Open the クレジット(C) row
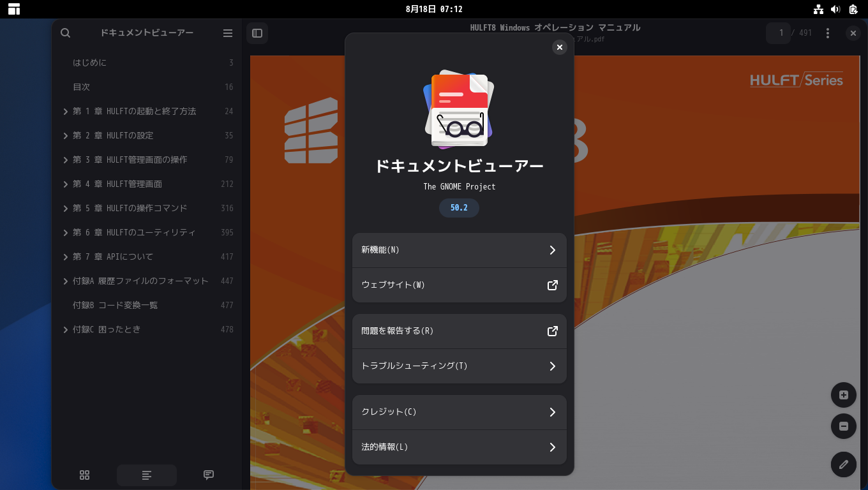The height and width of the screenshot is (490, 868). click(460, 412)
